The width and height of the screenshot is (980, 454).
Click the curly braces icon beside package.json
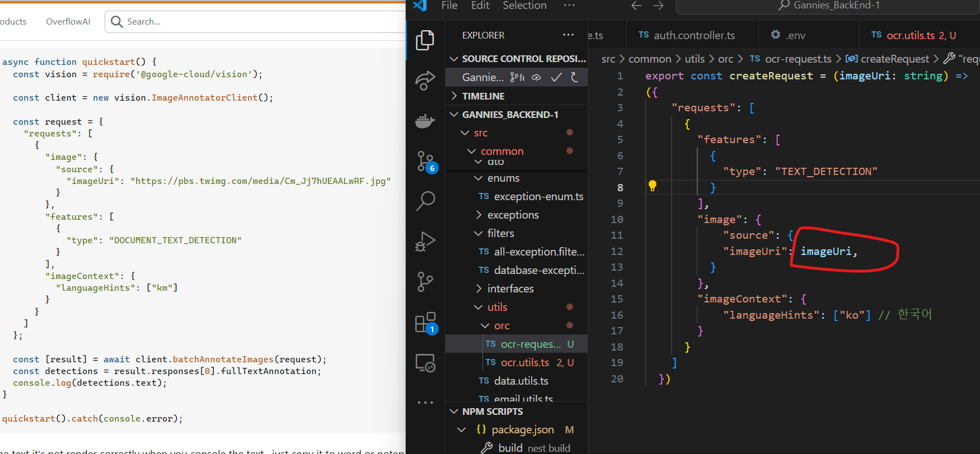tap(481, 429)
